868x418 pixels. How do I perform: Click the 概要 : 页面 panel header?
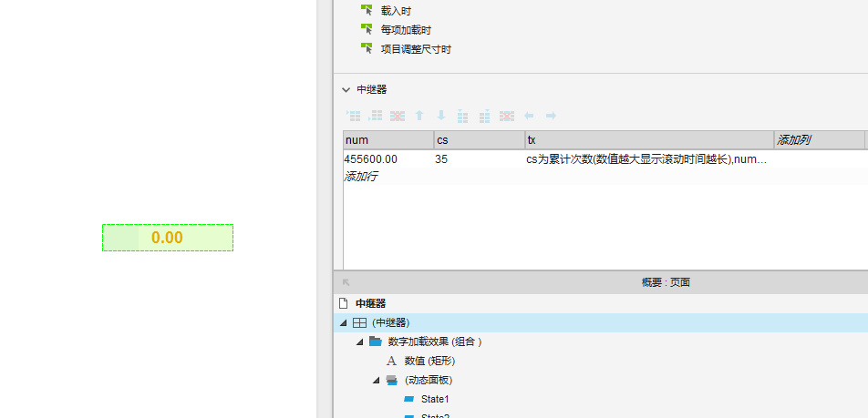pyautogui.click(x=666, y=282)
